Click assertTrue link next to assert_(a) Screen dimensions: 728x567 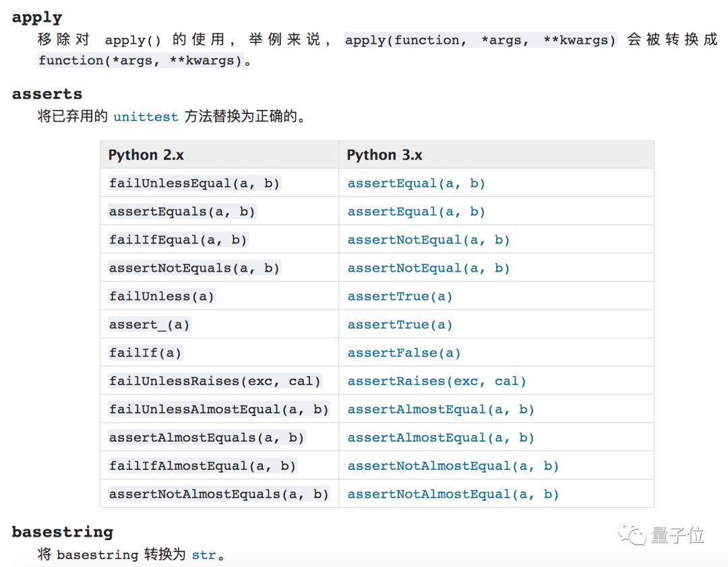click(x=400, y=325)
